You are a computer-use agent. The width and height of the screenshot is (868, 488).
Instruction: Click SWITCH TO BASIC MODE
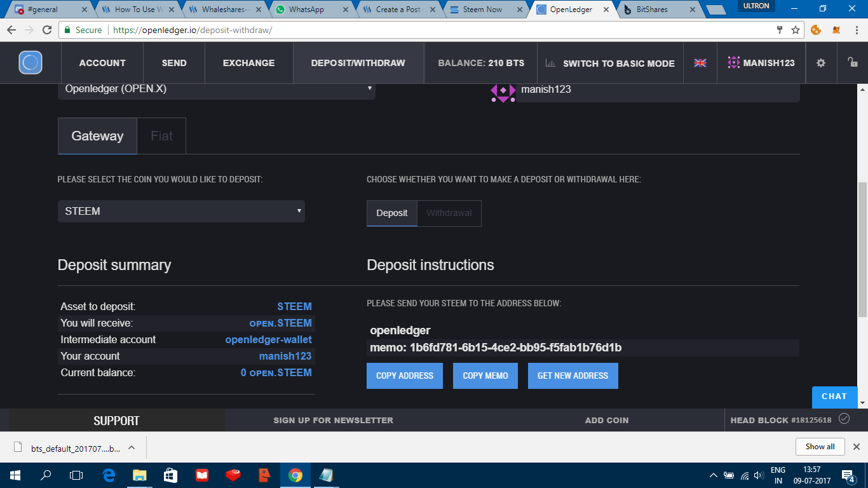pos(610,63)
